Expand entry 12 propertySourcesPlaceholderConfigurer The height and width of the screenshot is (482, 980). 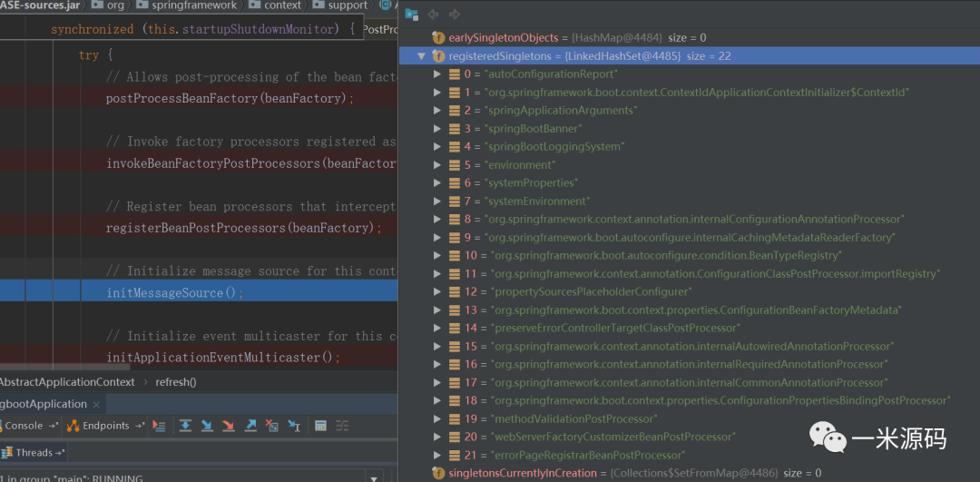[x=438, y=292]
